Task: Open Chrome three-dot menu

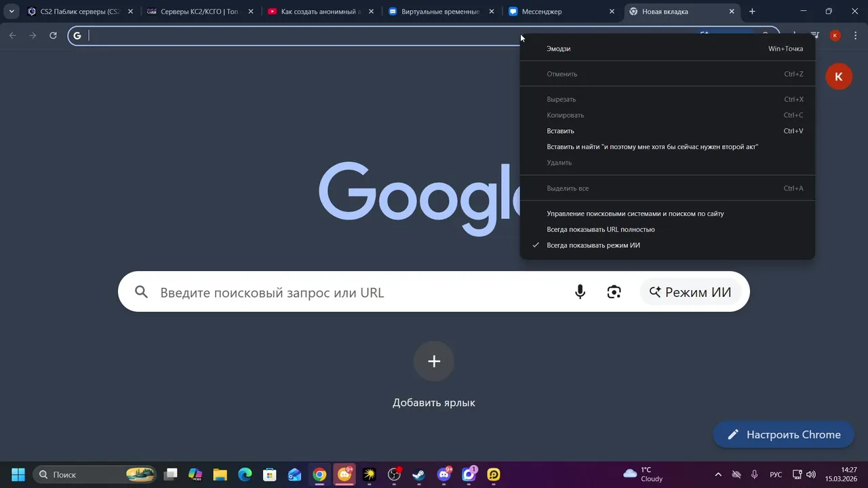Action: coord(856,35)
